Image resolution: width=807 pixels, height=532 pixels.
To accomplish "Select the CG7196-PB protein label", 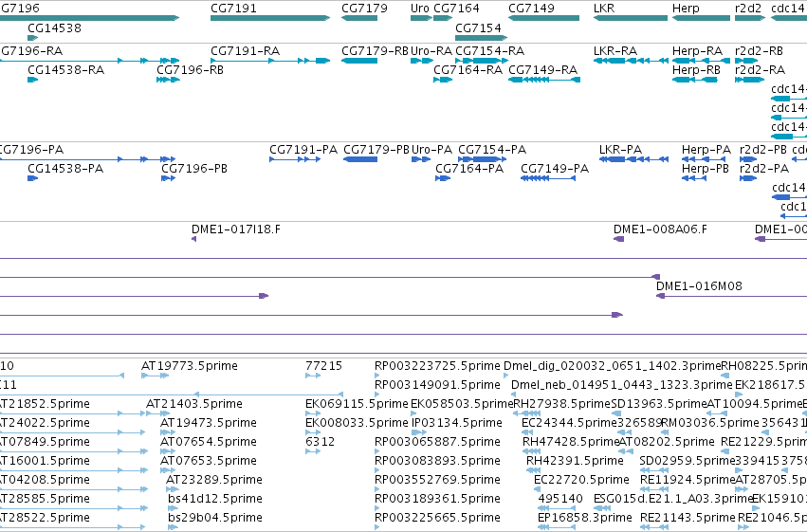I will point(194,169).
